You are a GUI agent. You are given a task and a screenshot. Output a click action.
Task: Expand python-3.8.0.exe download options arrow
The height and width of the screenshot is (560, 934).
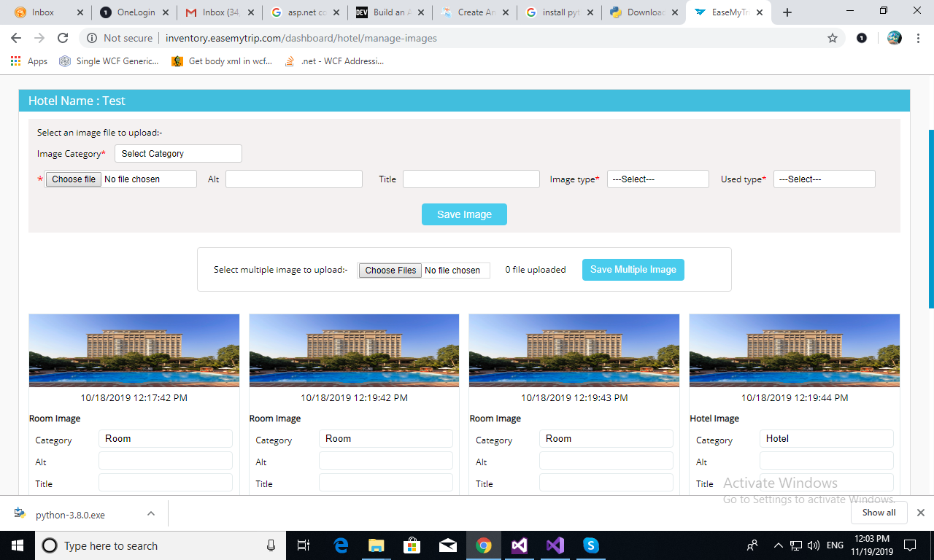(151, 513)
